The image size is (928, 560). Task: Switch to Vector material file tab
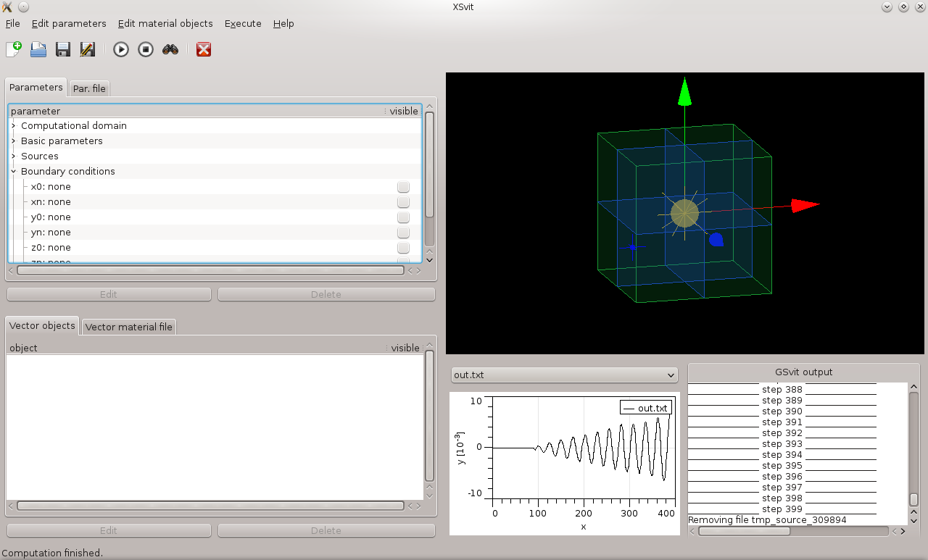tap(129, 327)
